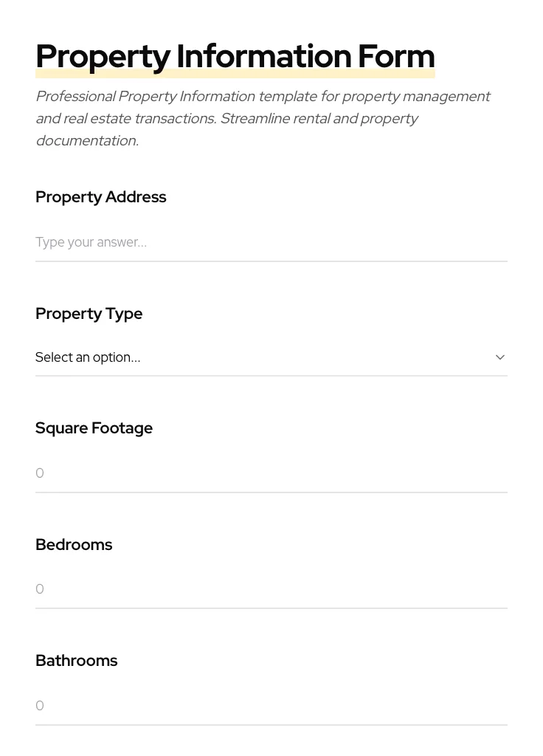Focus the Bedrooms count field
543x756 pixels.
271,589
